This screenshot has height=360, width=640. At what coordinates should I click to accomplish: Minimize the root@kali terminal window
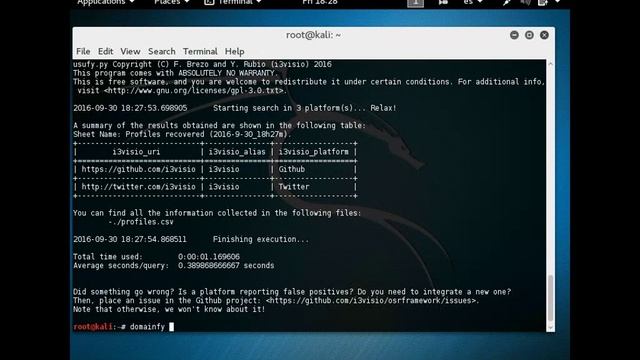514,35
